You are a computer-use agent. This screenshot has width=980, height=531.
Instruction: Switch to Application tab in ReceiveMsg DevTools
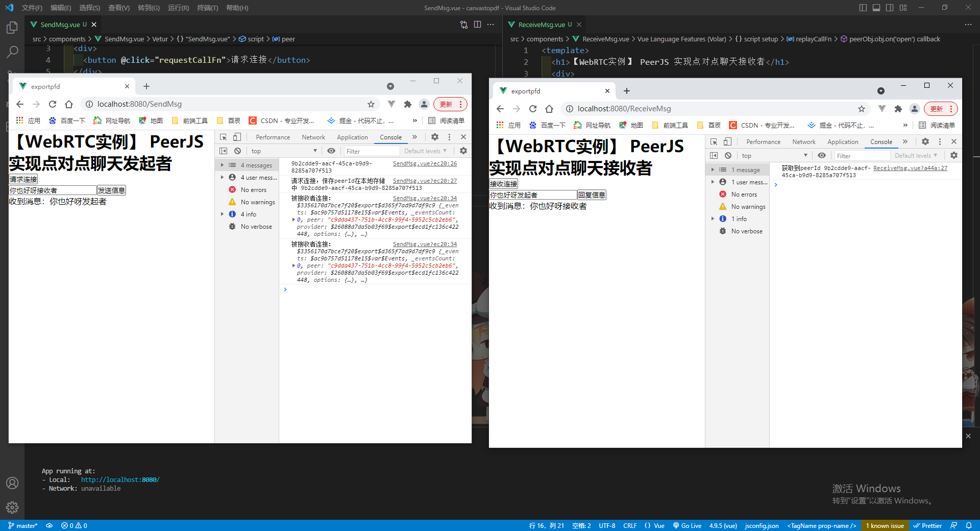pos(843,142)
